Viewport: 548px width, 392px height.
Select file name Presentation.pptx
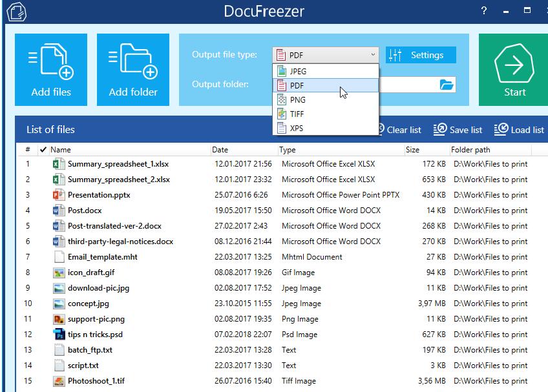(x=99, y=195)
